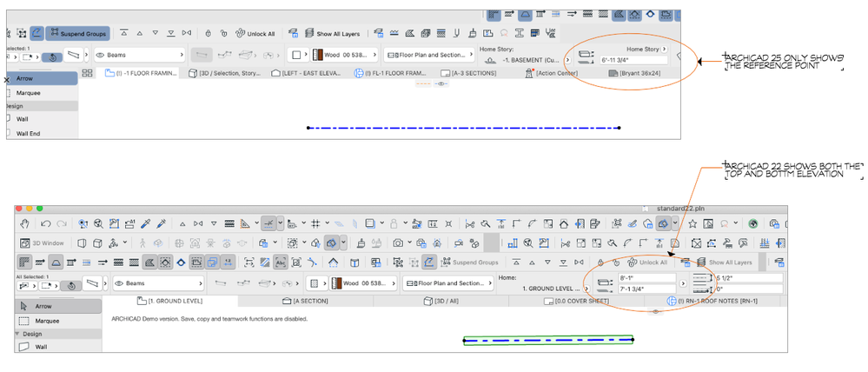The image size is (868, 372).
Task: Click the camera icon in Archicad 22 toolbar
Action: [x=397, y=242]
